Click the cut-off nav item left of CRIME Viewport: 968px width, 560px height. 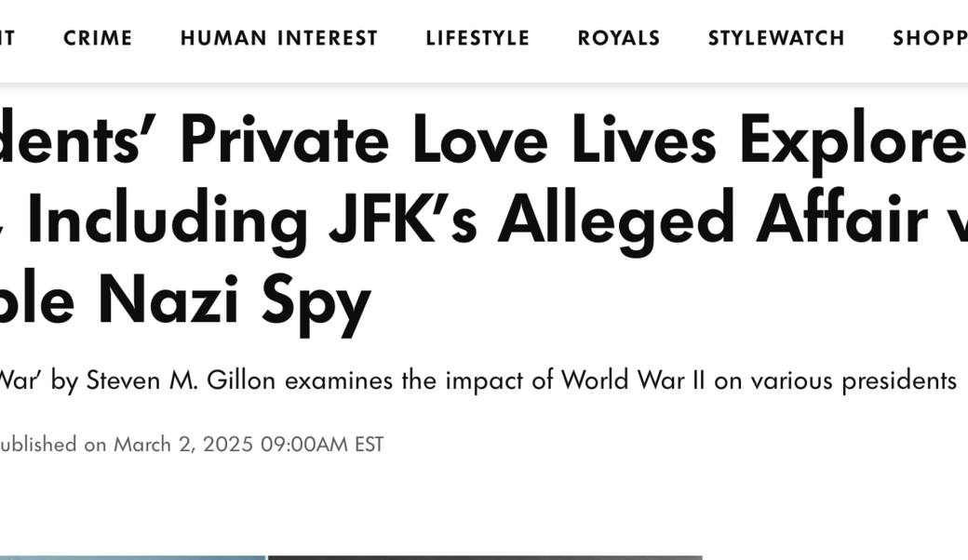coord(7,38)
